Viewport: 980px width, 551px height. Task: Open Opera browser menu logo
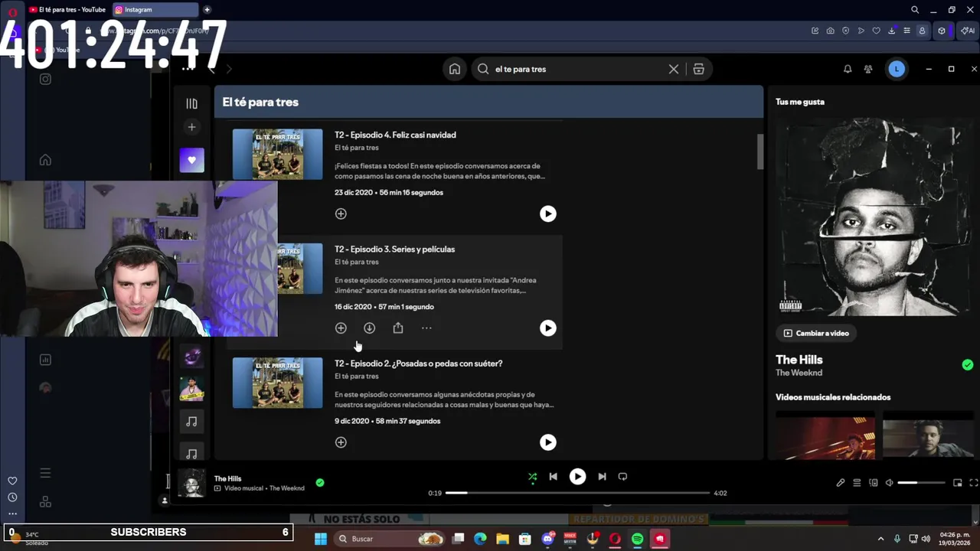pos(12,11)
